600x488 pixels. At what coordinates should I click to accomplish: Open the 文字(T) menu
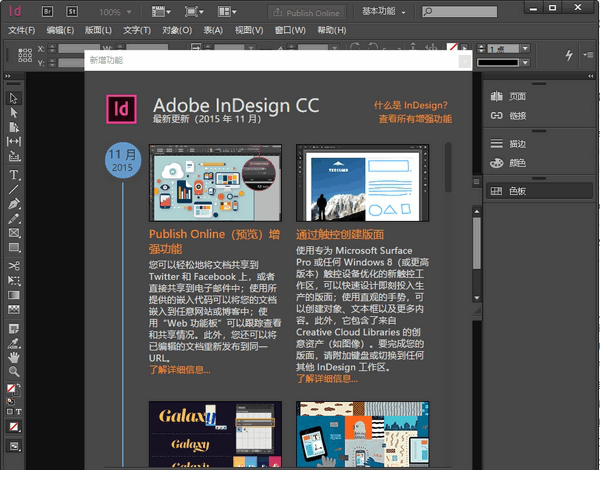pos(137,30)
